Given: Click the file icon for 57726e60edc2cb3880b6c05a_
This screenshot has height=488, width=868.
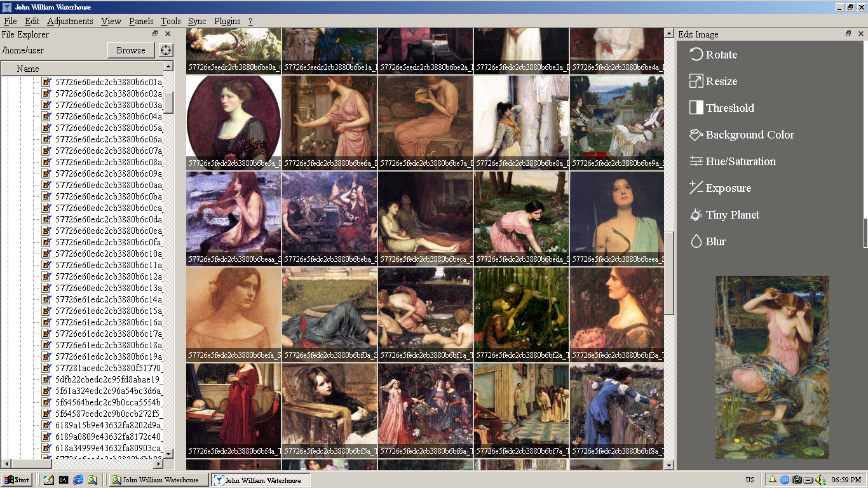Looking at the screenshot, I should click(x=46, y=128).
